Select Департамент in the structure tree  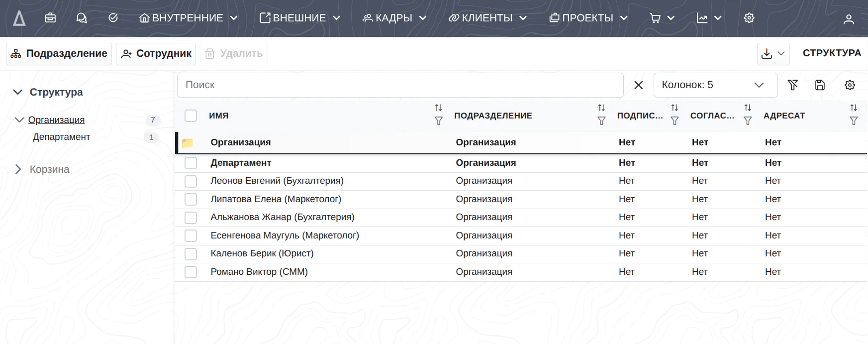(x=61, y=137)
